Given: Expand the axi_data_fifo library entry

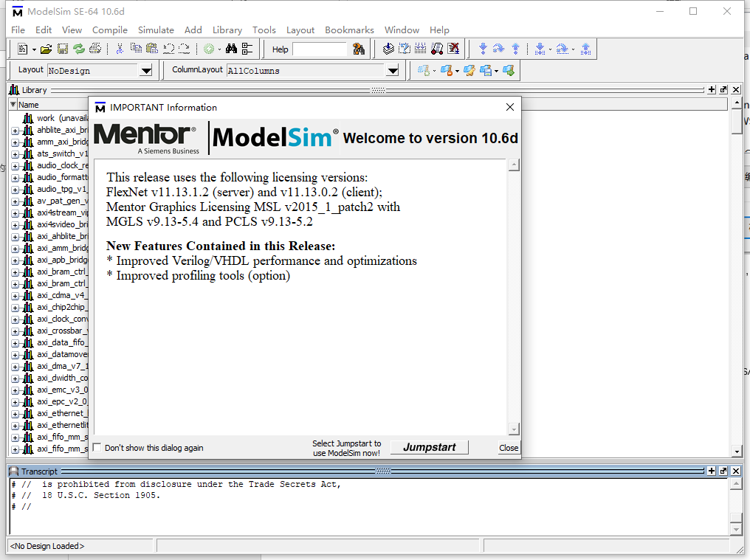Looking at the screenshot, I should (x=14, y=342).
